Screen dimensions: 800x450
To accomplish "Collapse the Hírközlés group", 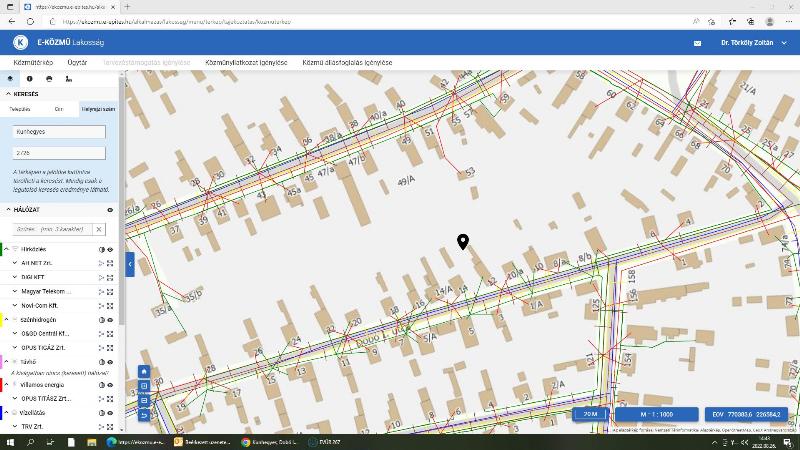I will click(7, 249).
